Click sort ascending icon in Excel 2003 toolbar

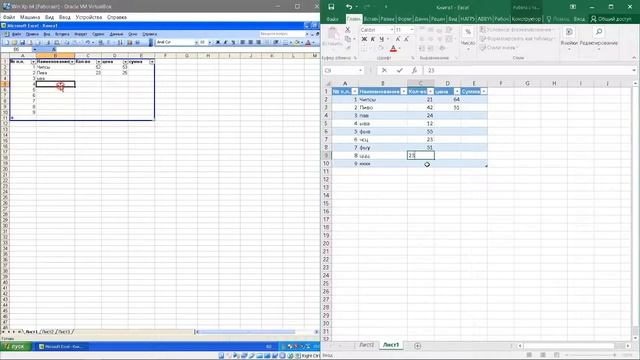(120, 42)
